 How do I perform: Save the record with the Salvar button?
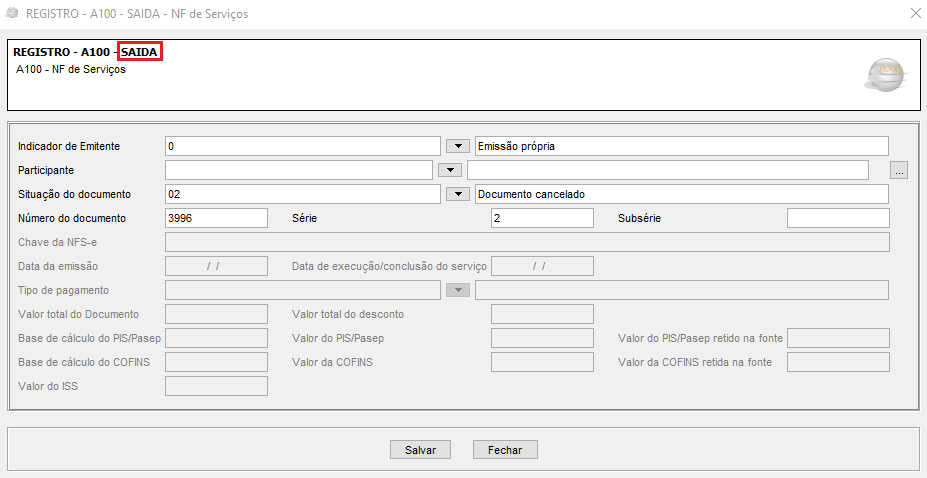click(x=420, y=450)
